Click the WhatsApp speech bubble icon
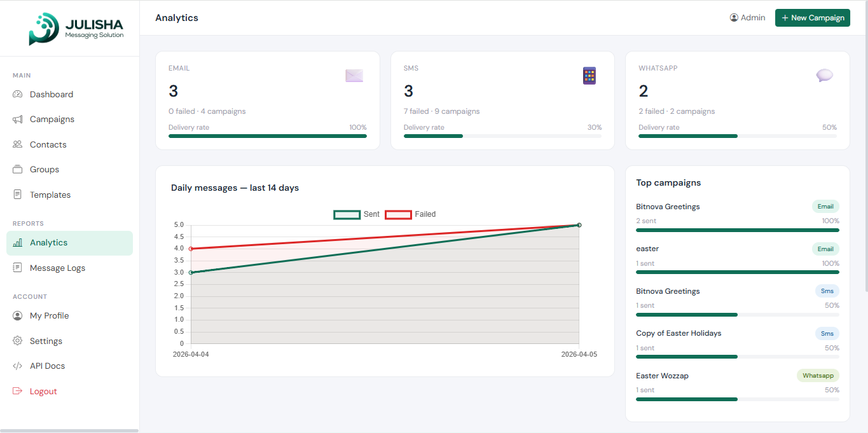 coord(824,76)
